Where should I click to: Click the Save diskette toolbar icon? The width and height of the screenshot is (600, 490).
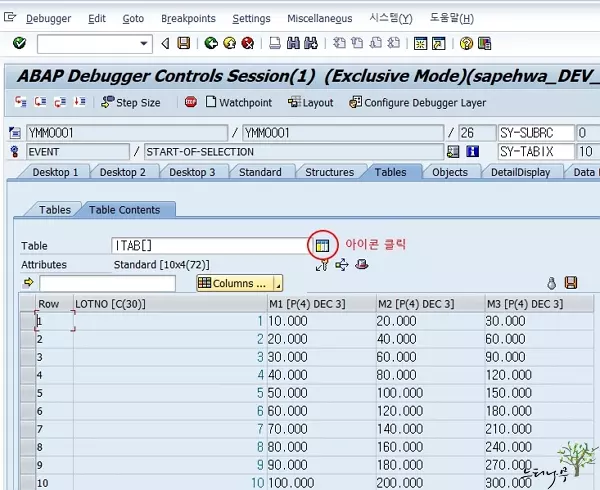tap(184, 43)
